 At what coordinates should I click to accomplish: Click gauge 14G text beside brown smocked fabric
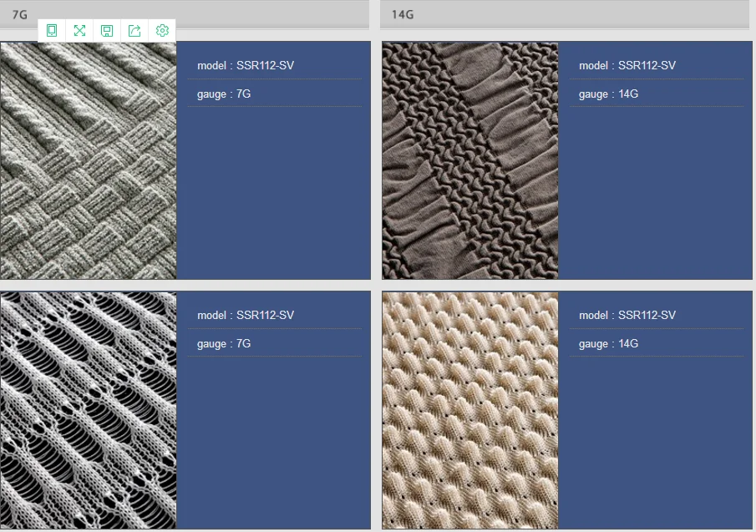608,94
